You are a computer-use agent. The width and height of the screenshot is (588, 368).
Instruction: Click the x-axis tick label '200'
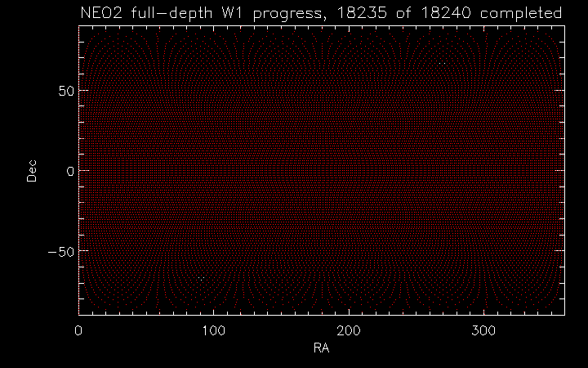point(349,330)
